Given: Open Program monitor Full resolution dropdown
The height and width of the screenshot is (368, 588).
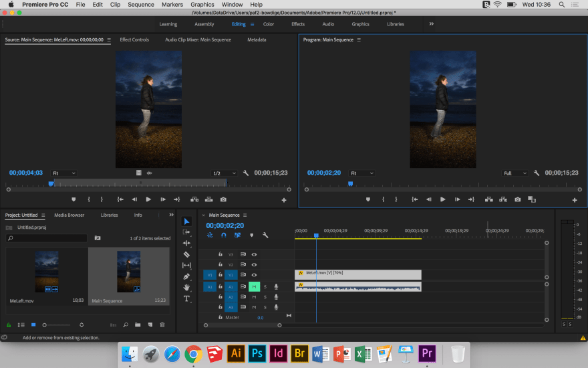Looking at the screenshot, I should 515,173.
